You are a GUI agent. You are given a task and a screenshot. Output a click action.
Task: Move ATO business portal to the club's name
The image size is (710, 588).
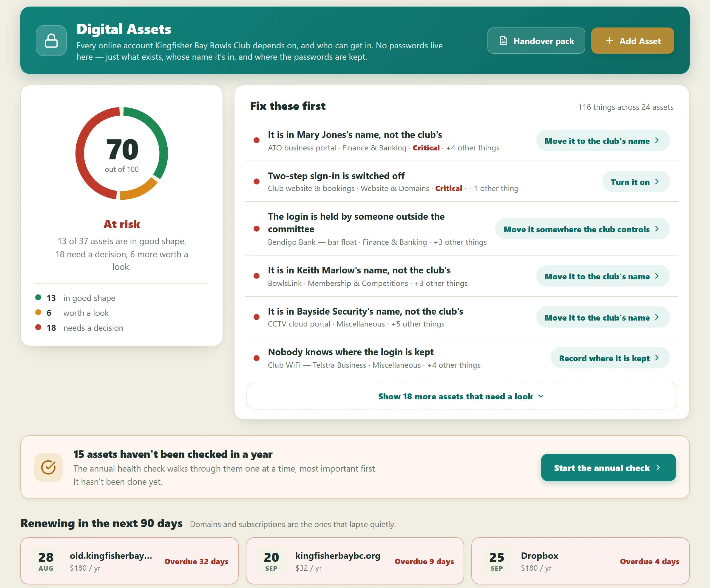click(603, 141)
